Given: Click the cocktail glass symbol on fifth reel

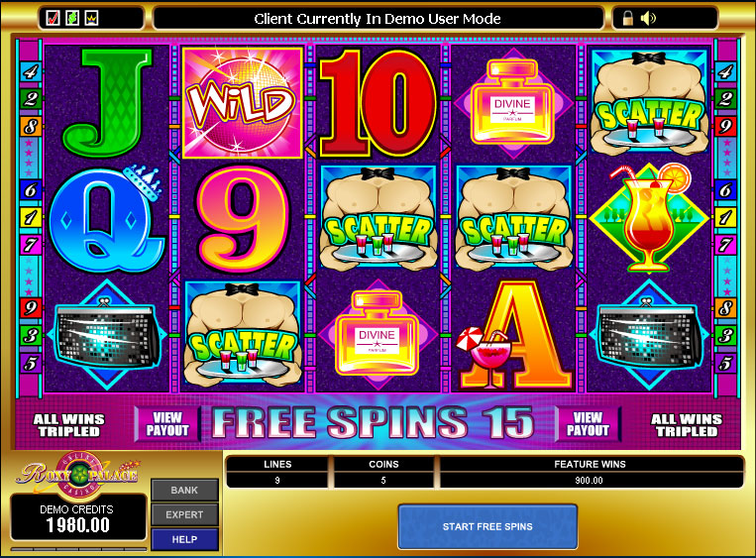Looking at the screenshot, I should [x=649, y=218].
